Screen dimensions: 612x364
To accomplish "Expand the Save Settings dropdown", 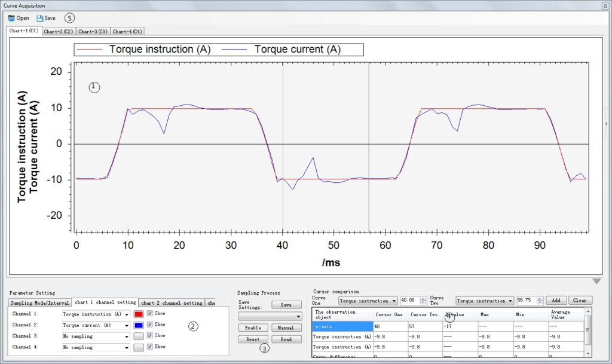I will [x=270, y=316].
